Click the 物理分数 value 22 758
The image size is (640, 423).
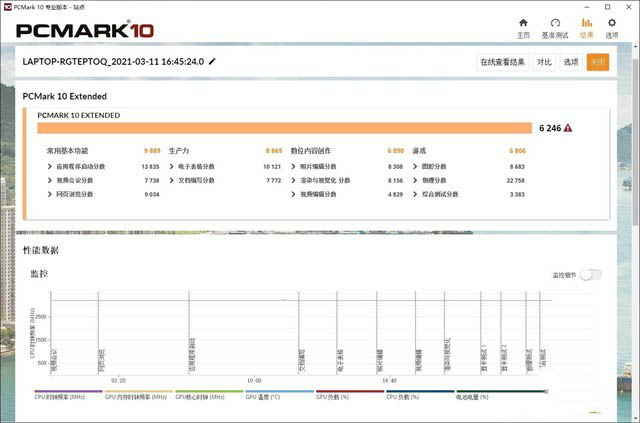click(x=516, y=180)
